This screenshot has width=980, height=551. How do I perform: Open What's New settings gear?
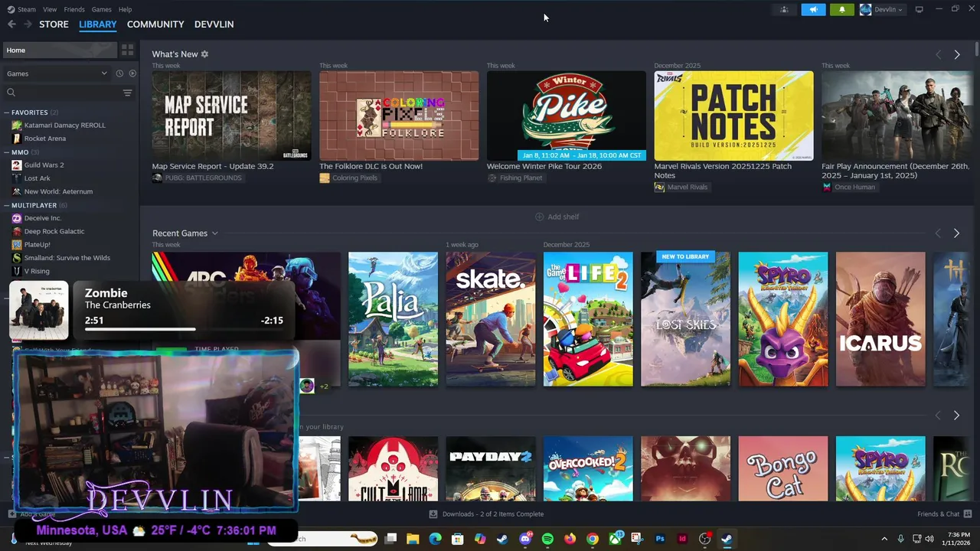click(x=204, y=54)
